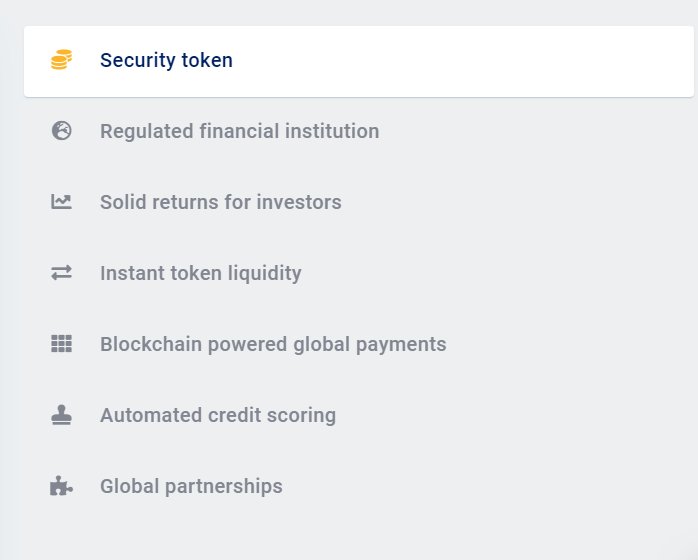Click the exchange arrows liquidity icon

62,273
